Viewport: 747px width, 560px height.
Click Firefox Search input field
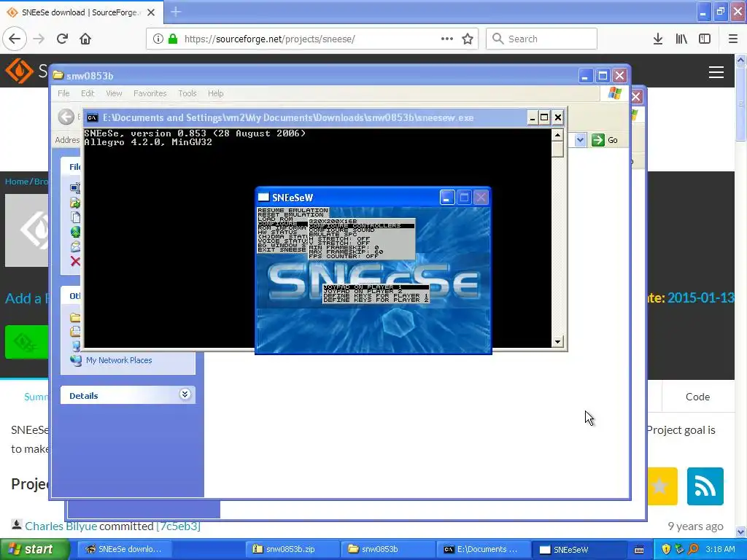tap(541, 39)
